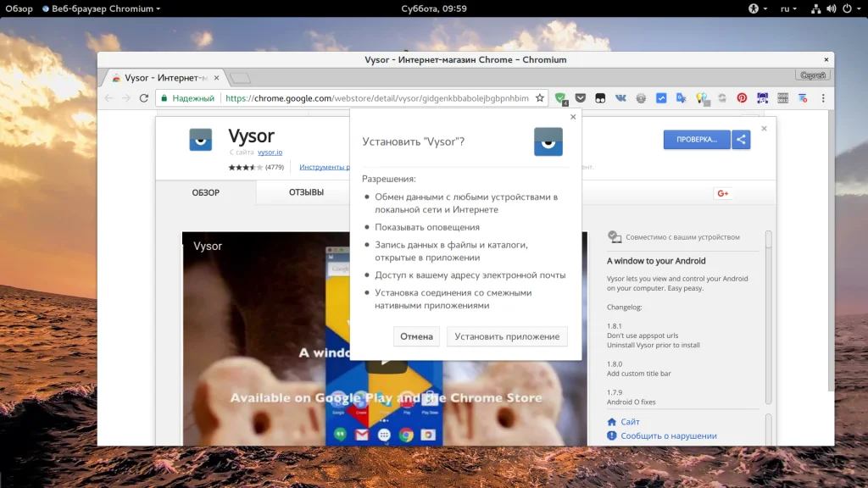Viewport: 868px width, 488px height.
Task: Close the install Vysor dialog
Action: pos(573,117)
